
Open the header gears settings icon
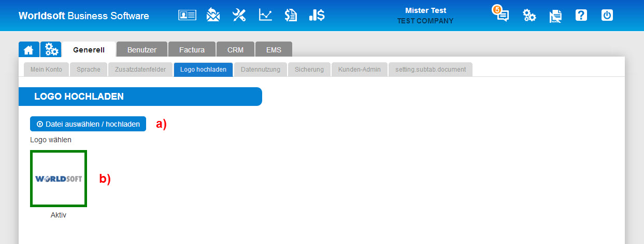(529, 16)
